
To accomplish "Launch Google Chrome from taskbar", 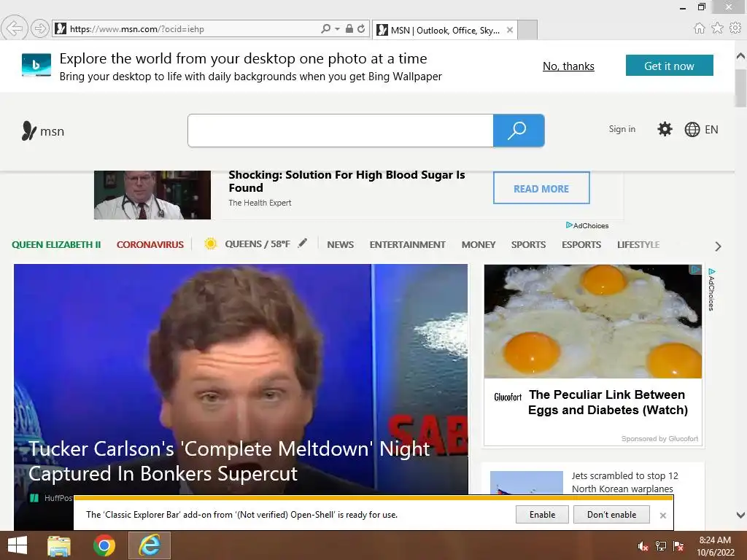I will [x=104, y=545].
